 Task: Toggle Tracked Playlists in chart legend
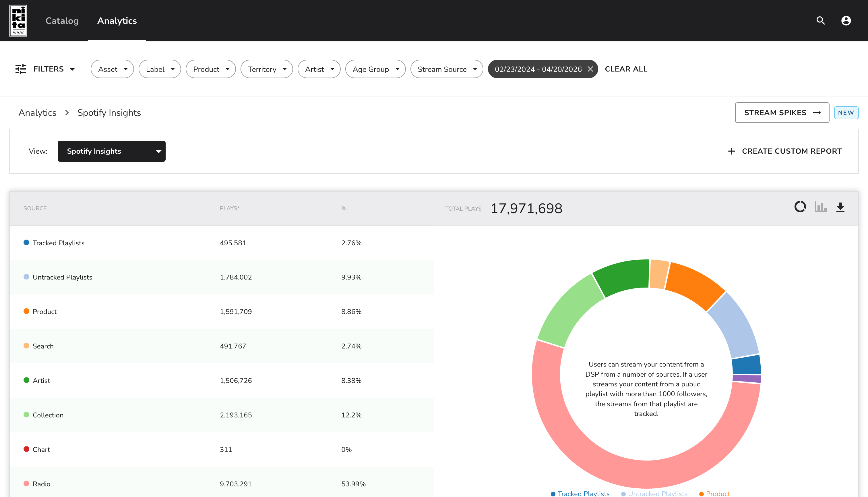[580, 494]
